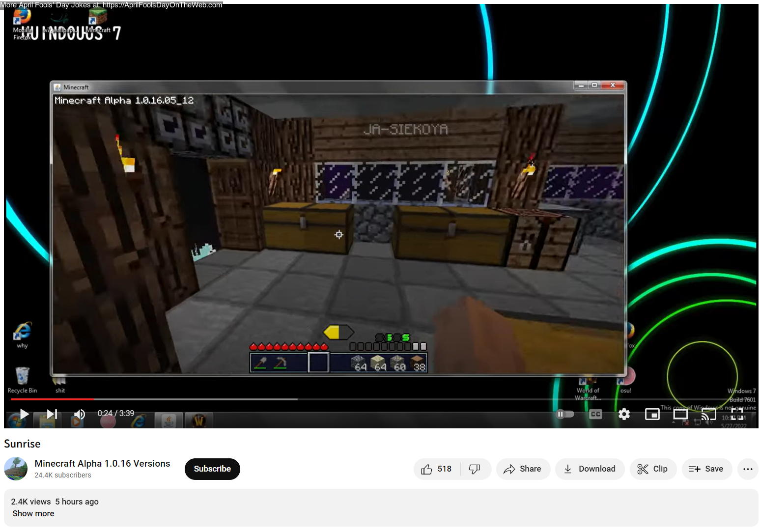Click Windows Start orb in video
760x532 pixels.
point(17,421)
